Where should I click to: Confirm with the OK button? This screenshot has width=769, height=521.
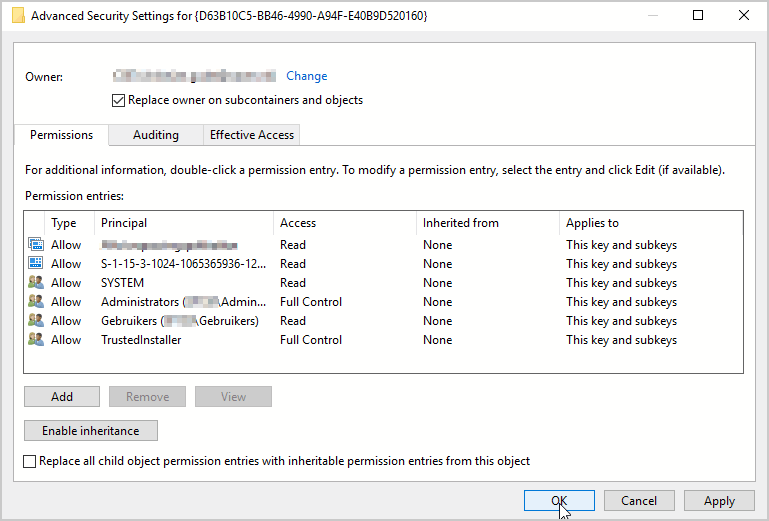[x=559, y=501]
